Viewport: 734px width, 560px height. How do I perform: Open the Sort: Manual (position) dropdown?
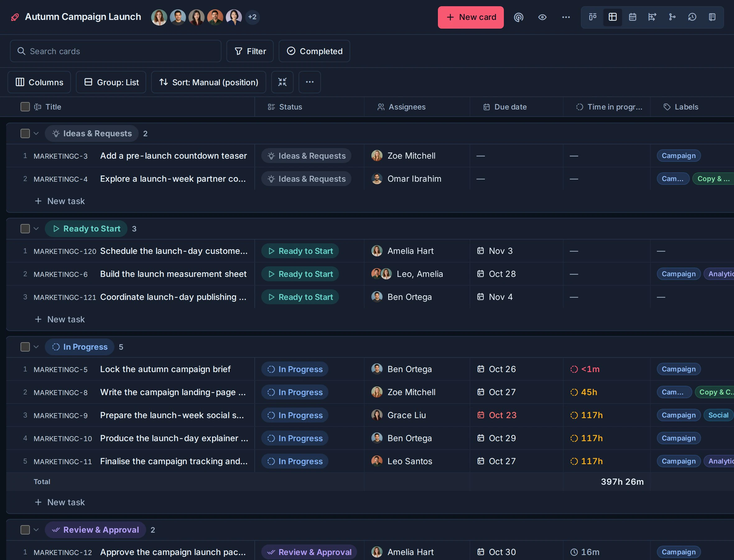click(209, 82)
